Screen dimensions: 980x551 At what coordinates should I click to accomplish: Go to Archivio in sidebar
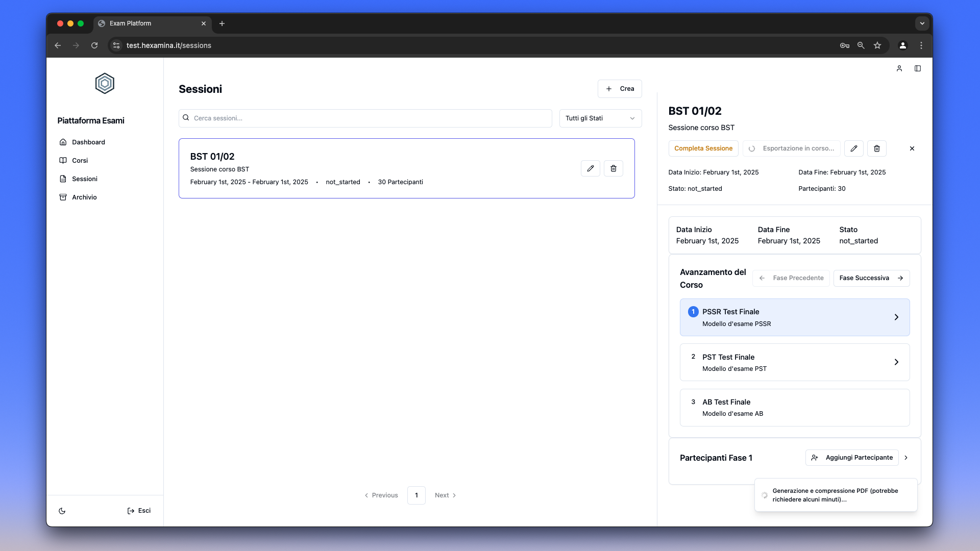pos(84,197)
